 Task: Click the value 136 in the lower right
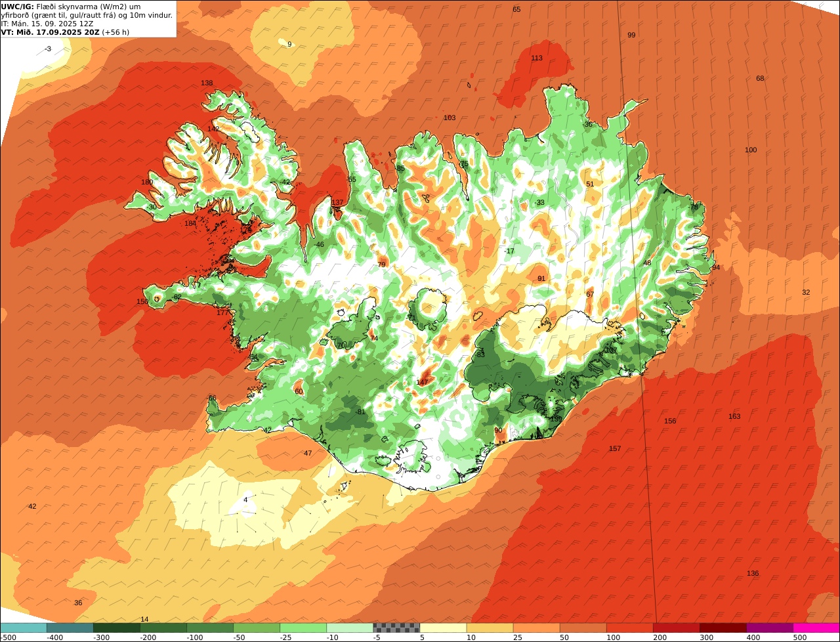click(753, 573)
